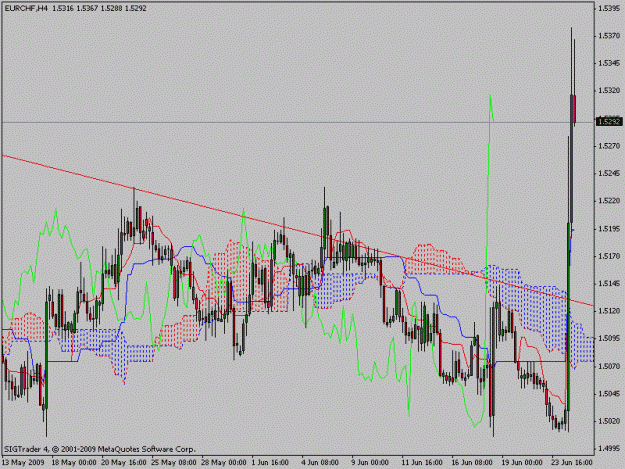Viewport: 625px width, 469px height.
Task: Click the current price label 1.5292
Action: click(x=609, y=121)
